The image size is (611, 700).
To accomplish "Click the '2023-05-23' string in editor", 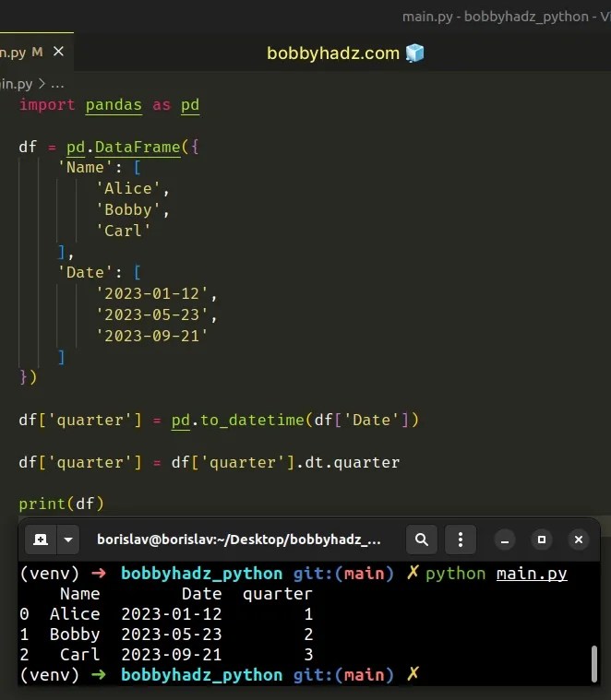I will 152,314.
